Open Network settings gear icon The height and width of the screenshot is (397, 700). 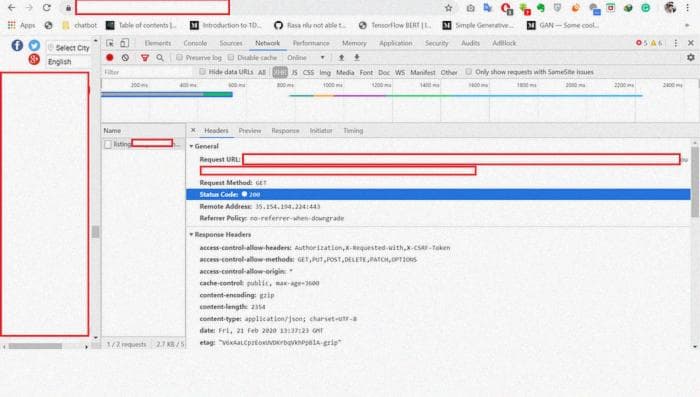point(691,58)
